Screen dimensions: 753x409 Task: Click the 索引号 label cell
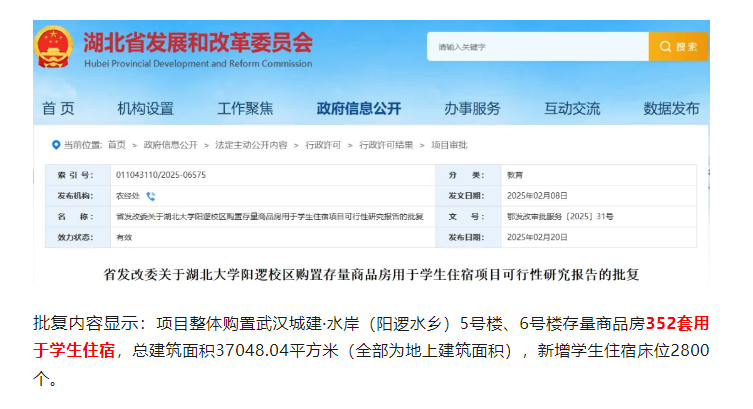[x=78, y=175]
